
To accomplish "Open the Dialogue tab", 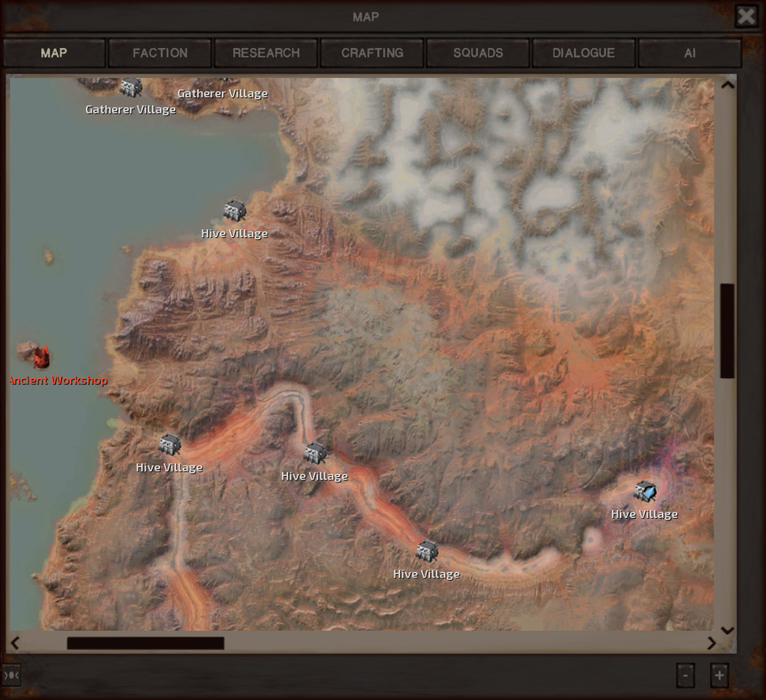I will (x=583, y=52).
